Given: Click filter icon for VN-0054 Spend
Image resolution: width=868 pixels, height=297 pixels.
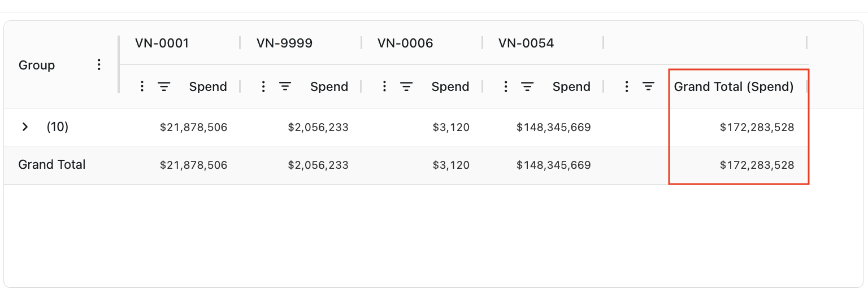Looking at the screenshot, I should (527, 86).
